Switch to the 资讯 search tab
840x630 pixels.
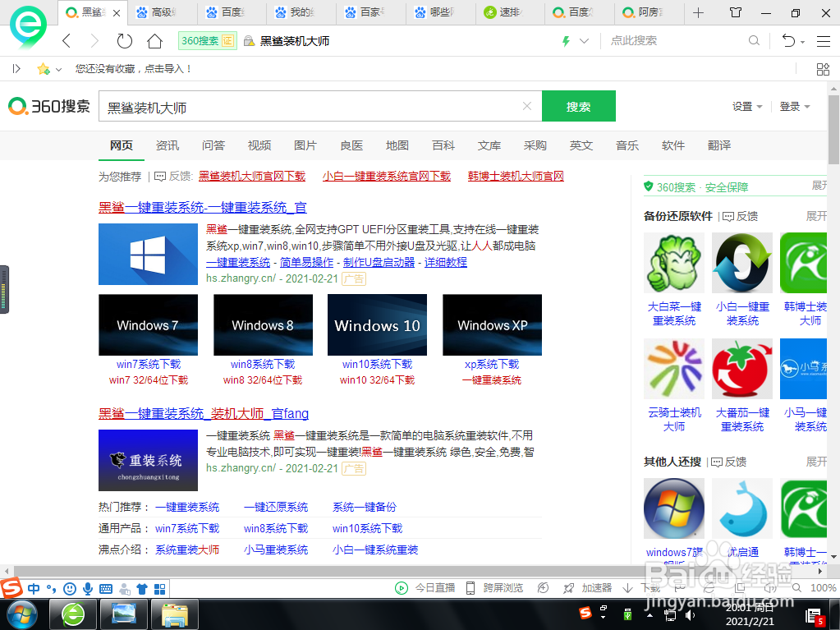(168, 145)
